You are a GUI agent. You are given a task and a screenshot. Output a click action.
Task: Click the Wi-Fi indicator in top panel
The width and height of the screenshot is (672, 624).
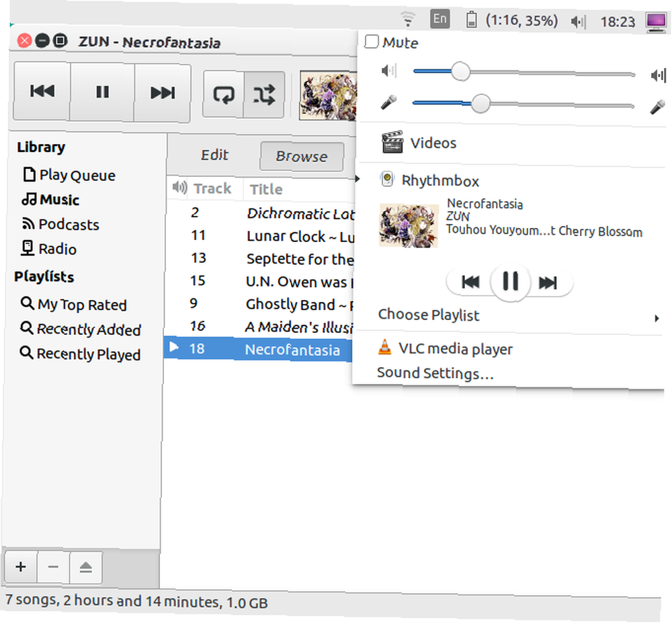[407, 18]
